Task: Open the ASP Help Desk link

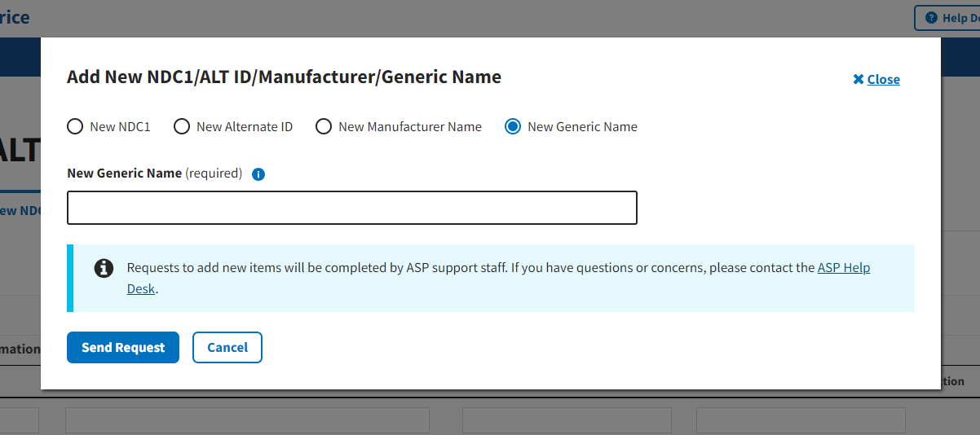Action: point(843,268)
